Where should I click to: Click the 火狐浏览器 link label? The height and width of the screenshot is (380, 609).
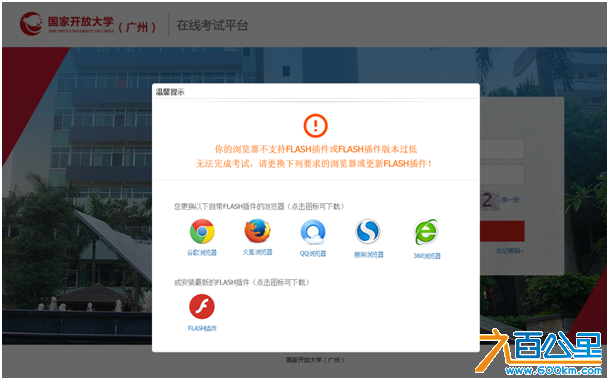(257, 252)
